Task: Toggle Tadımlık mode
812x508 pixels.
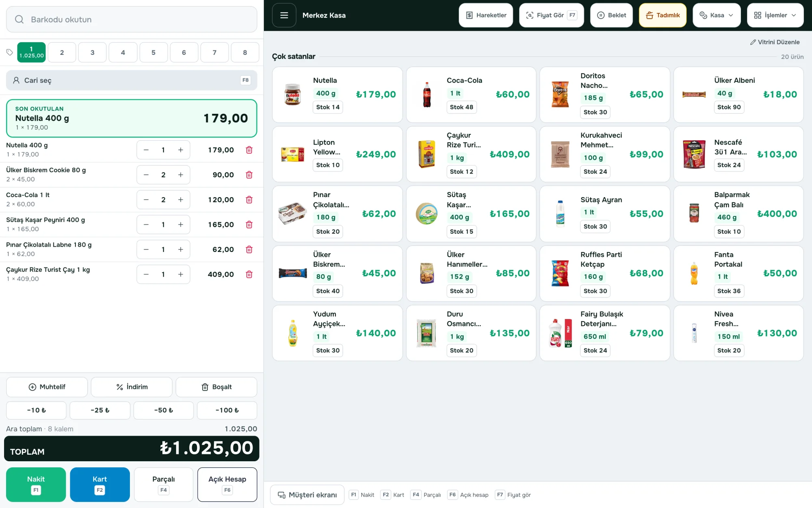Action: tap(663, 15)
